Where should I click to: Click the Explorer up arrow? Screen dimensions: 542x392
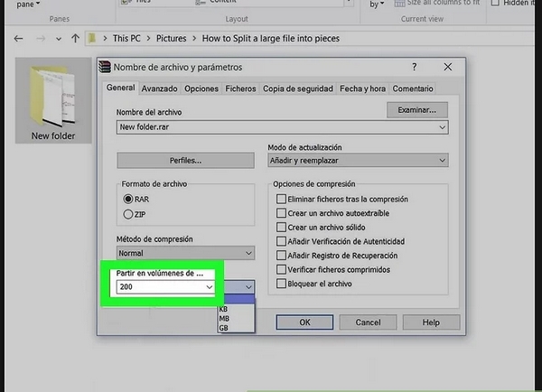click(x=74, y=40)
